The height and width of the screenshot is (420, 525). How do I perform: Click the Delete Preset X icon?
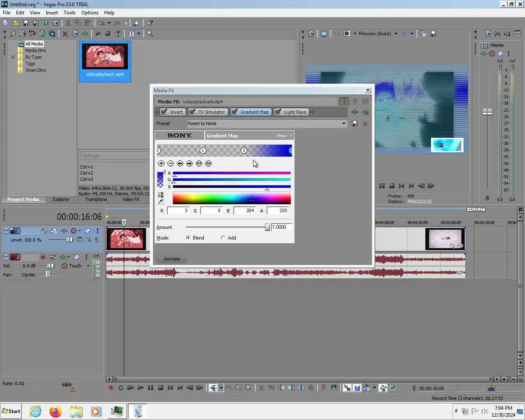(365, 123)
